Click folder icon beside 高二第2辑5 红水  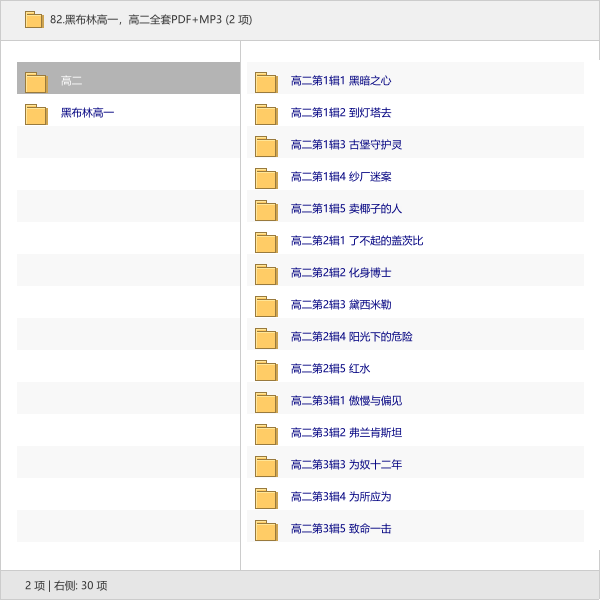click(266, 370)
